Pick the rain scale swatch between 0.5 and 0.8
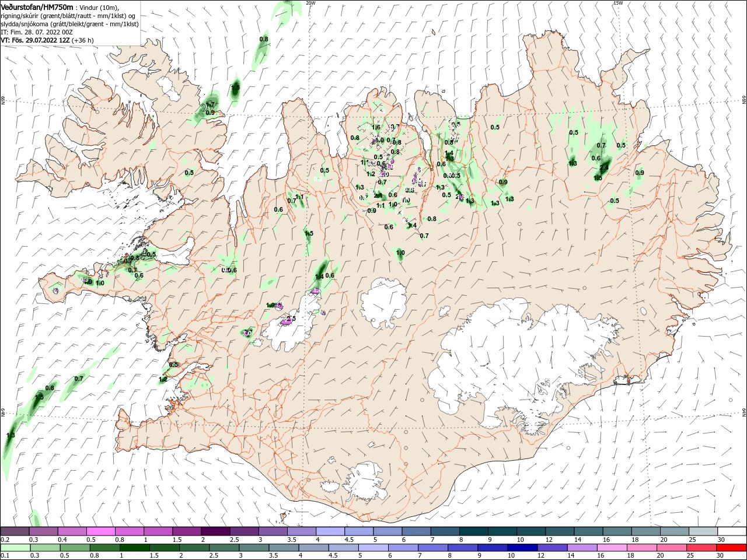 pos(75,548)
